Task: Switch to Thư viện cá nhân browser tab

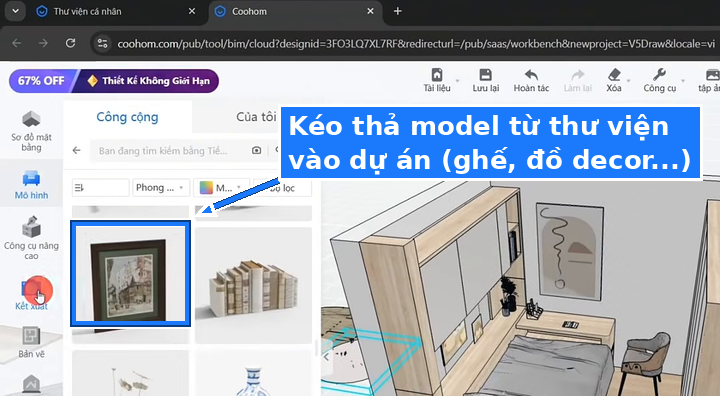Action: coord(87,11)
